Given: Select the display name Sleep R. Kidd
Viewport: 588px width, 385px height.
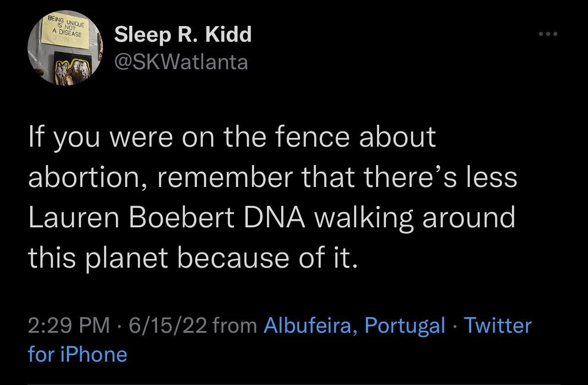Looking at the screenshot, I should [x=183, y=34].
